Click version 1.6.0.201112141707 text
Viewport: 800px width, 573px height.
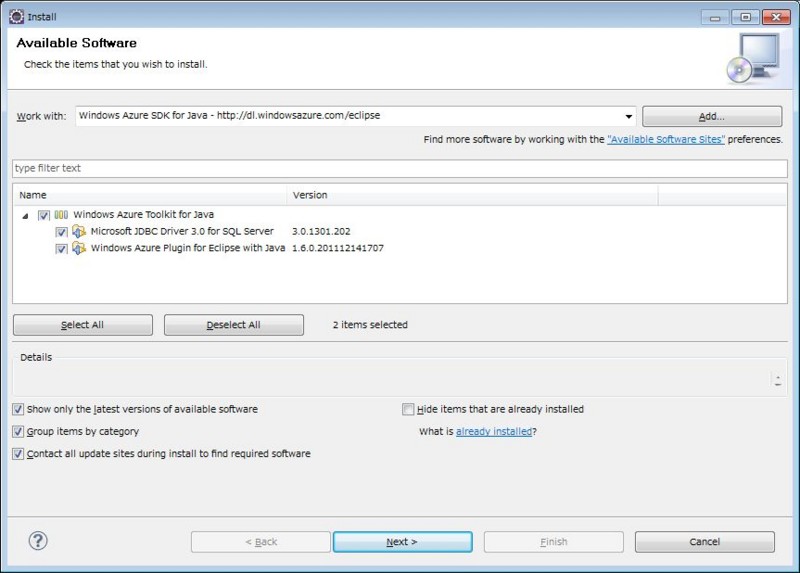tap(338, 248)
